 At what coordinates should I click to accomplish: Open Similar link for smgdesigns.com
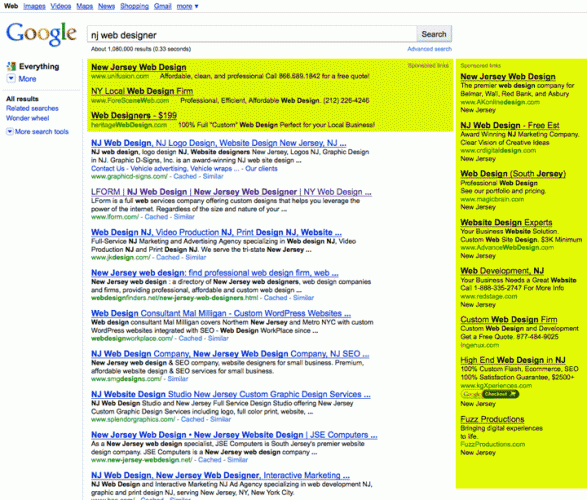click(x=177, y=379)
